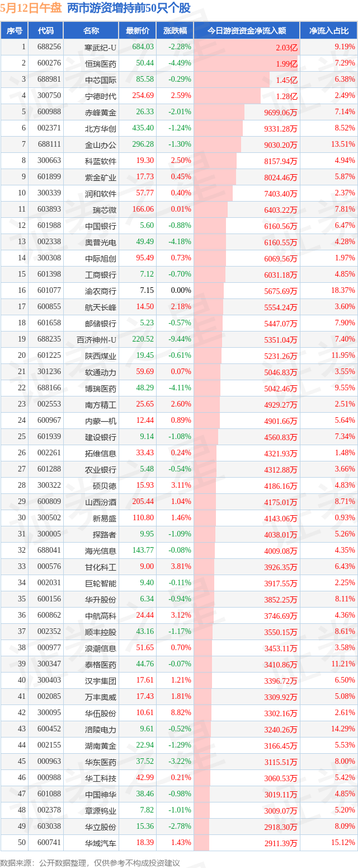Click stock code 002371
358x868 pixels.
pos(49,128)
